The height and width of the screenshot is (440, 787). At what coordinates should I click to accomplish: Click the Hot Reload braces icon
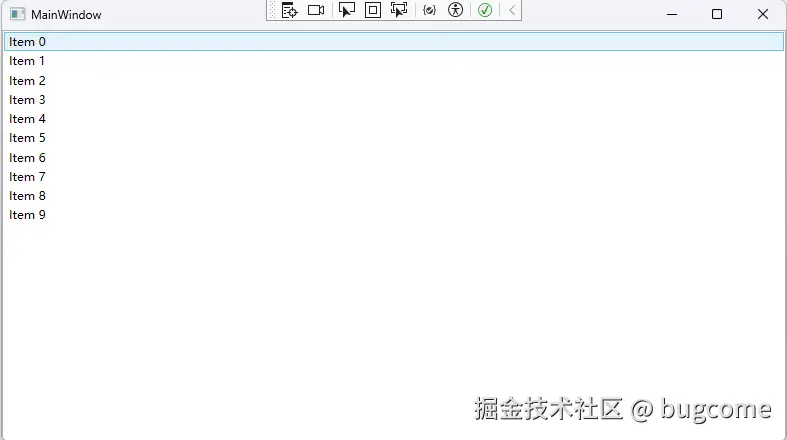[x=429, y=10]
